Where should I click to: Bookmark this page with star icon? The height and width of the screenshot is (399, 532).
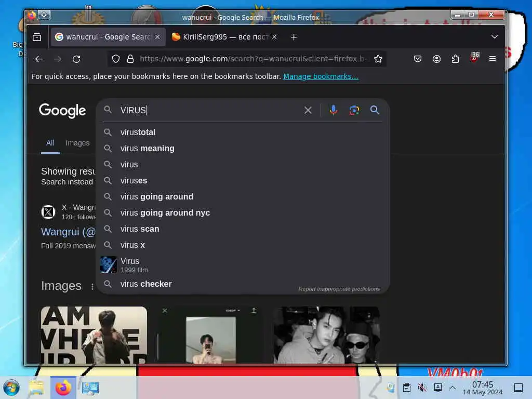pos(378,59)
